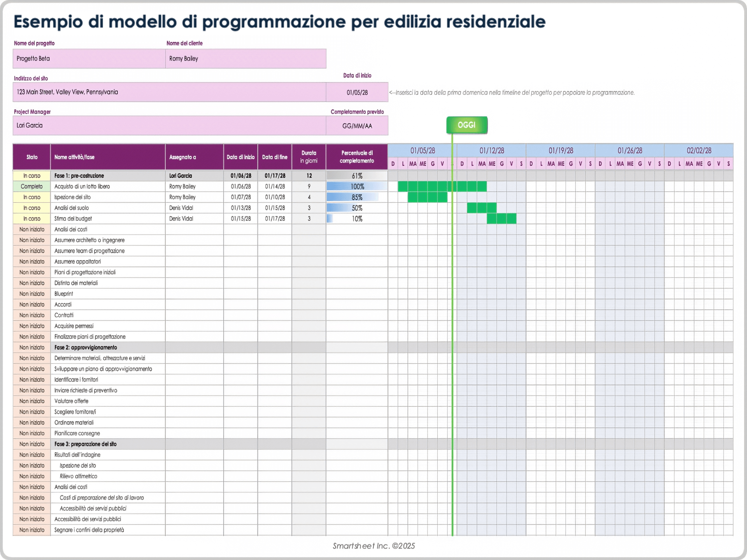
Task: Click Non iniziato status for Blueprint row
Action: point(32,294)
